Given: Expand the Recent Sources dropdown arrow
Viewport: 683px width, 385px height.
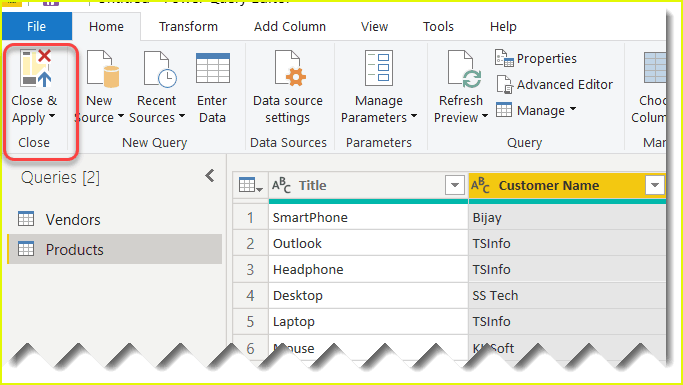Looking at the screenshot, I should click(x=182, y=117).
